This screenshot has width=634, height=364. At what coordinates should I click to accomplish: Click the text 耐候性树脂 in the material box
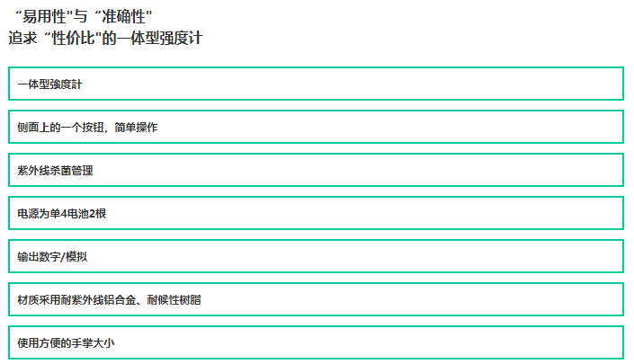point(174,300)
